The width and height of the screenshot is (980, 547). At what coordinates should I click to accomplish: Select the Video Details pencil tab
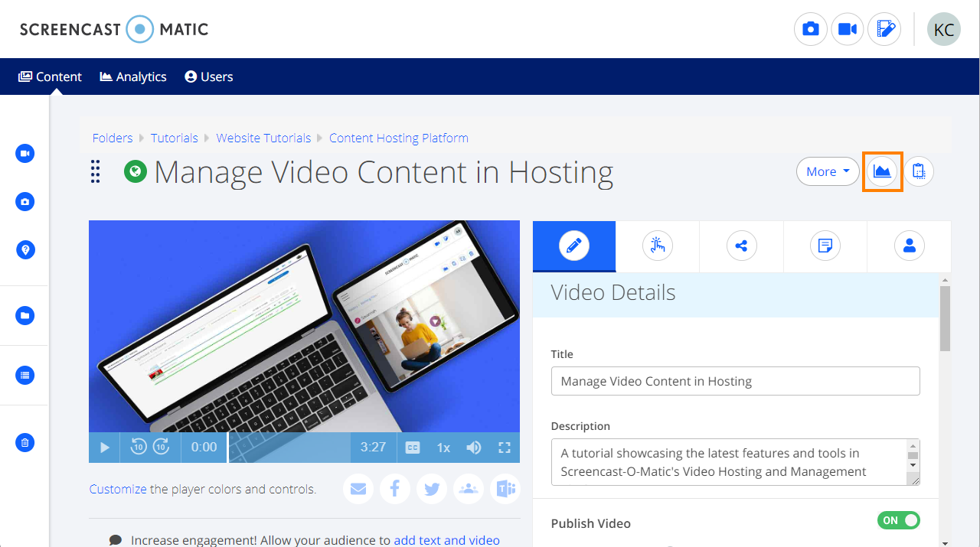point(574,246)
